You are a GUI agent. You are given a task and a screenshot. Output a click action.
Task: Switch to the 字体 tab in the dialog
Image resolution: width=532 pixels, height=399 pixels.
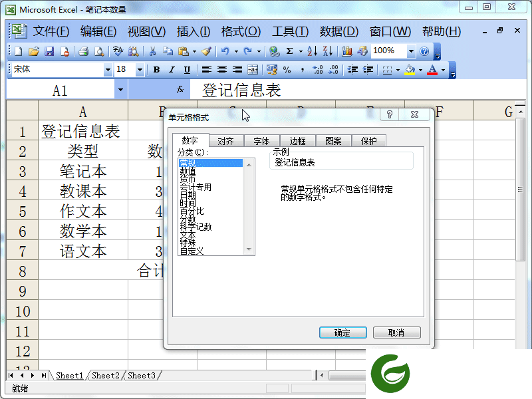coord(261,141)
